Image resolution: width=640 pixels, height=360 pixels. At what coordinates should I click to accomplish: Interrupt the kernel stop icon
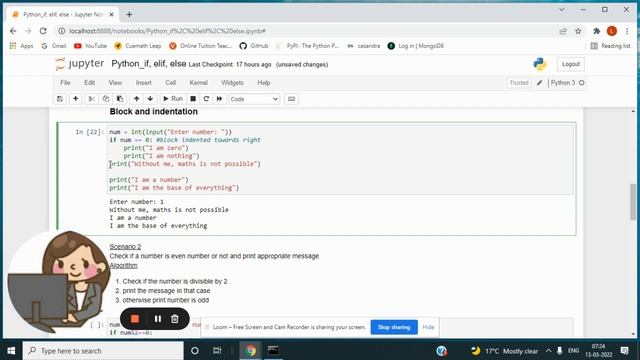click(x=193, y=99)
